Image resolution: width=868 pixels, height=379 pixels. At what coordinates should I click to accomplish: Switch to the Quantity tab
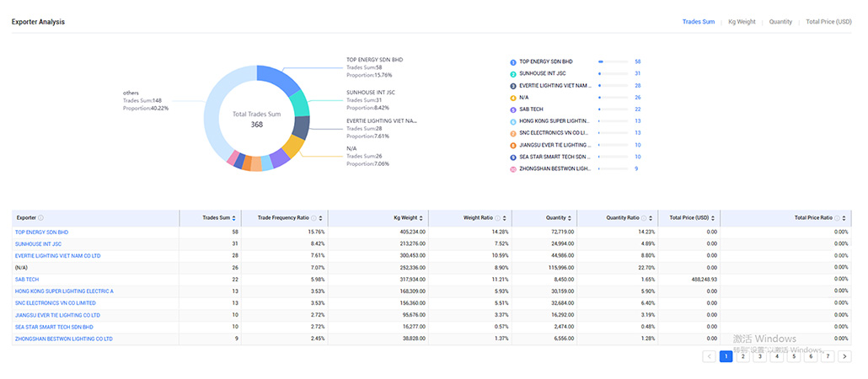[x=780, y=22]
